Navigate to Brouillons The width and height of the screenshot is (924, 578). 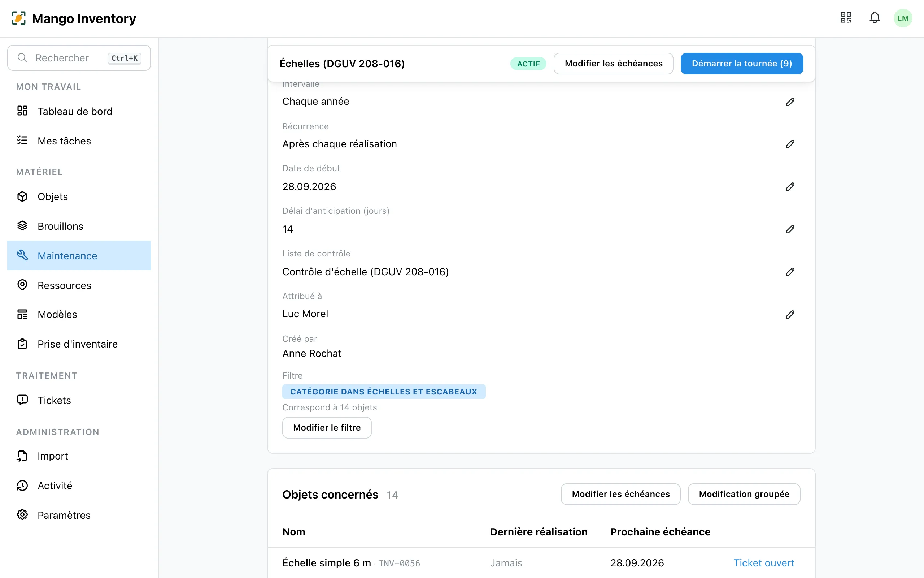pos(79,226)
